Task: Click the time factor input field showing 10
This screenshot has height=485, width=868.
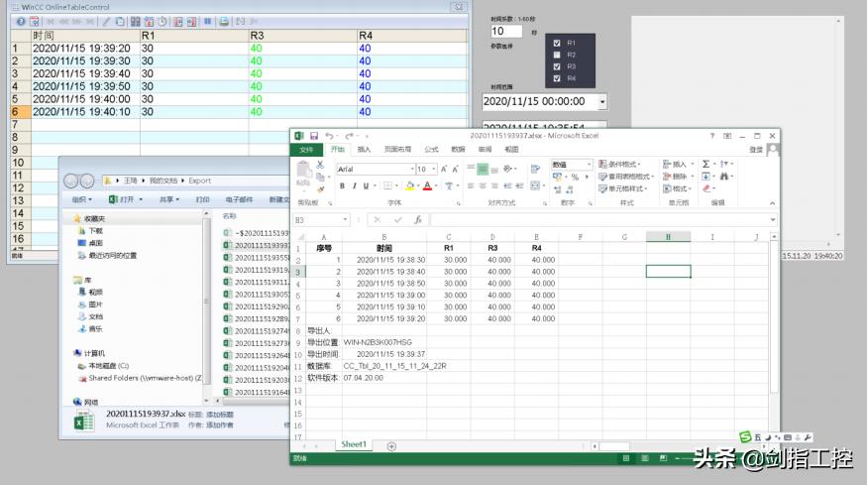Action: coord(506,31)
